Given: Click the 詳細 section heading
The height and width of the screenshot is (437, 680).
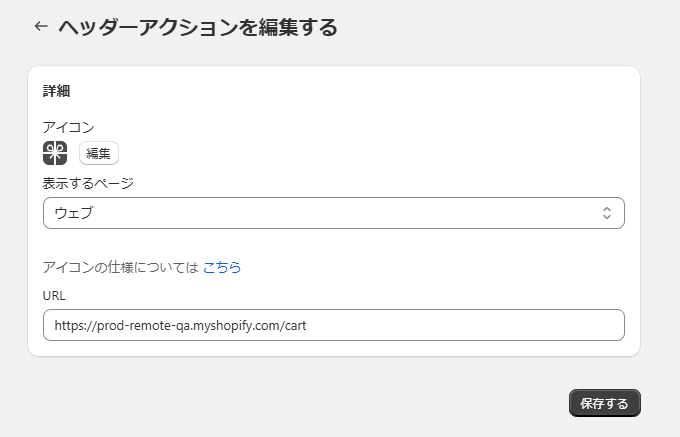Looking at the screenshot, I should [56, 91].
